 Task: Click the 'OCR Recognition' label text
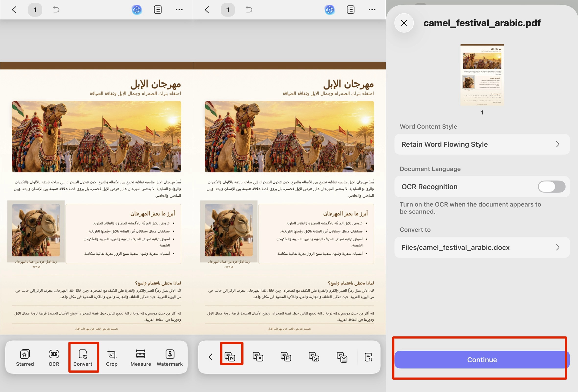coord(429,187)
